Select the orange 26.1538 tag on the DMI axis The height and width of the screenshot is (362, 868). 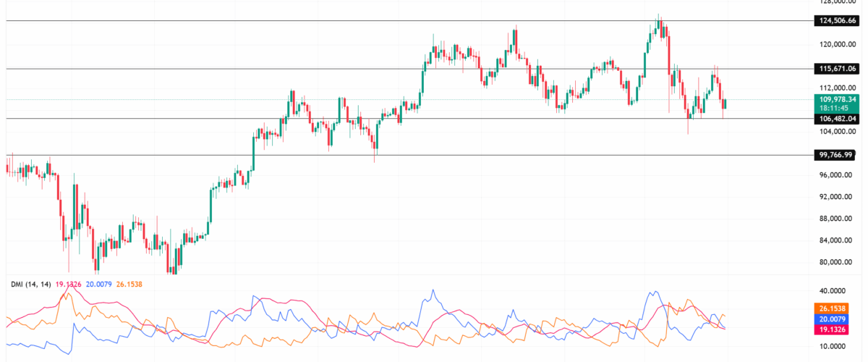click(x=835, y=308)
